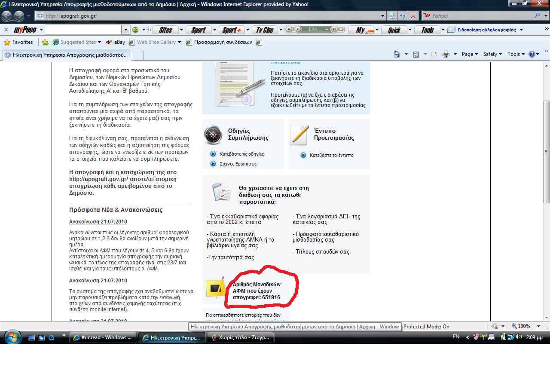The image size is (550, 392).
Task: Open the Favorites button
Action: [18, 42]
